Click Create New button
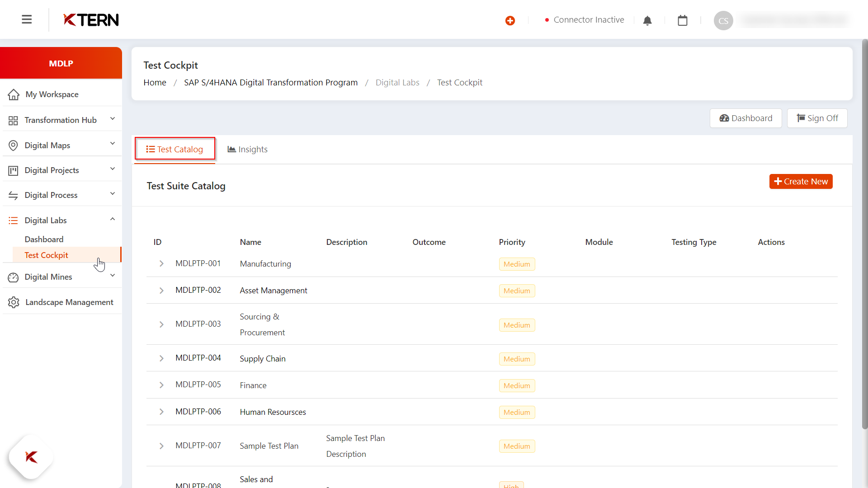 pos(801,182)
